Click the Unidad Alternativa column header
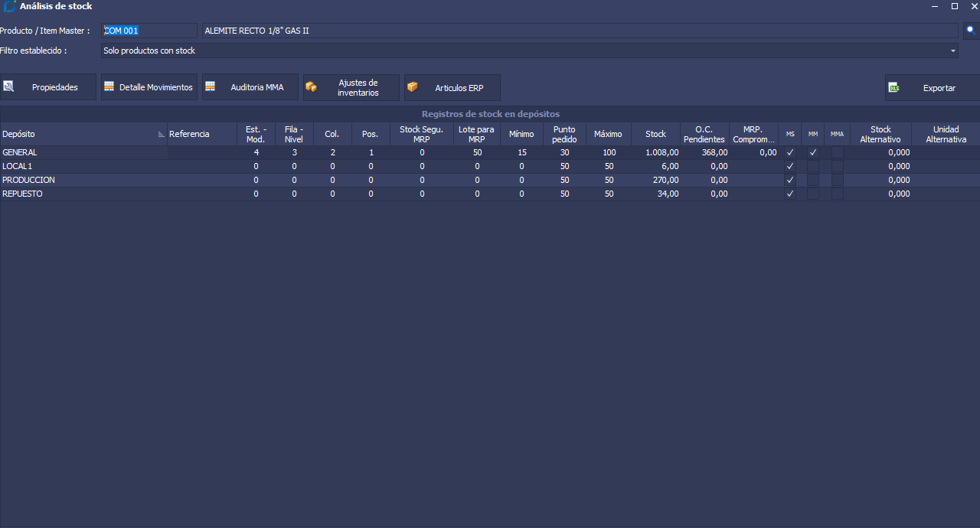 946,134
